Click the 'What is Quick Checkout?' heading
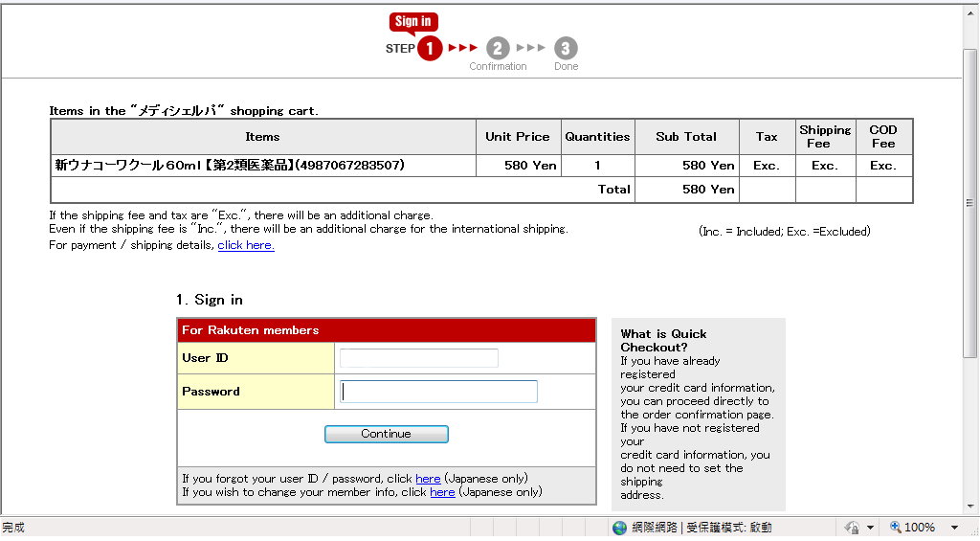This screenshot has width=980, height=541. [x=664, y=341]
